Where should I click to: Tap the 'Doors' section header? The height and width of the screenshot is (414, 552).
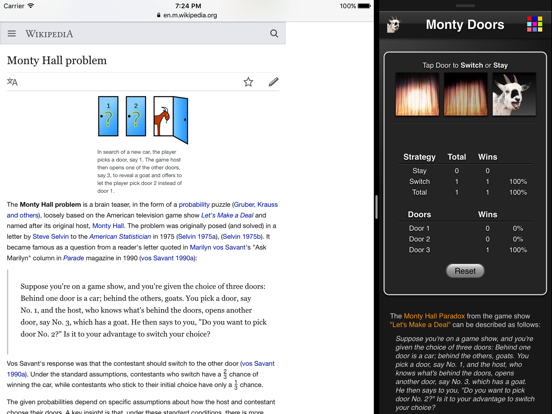click(x=419, y=214)
